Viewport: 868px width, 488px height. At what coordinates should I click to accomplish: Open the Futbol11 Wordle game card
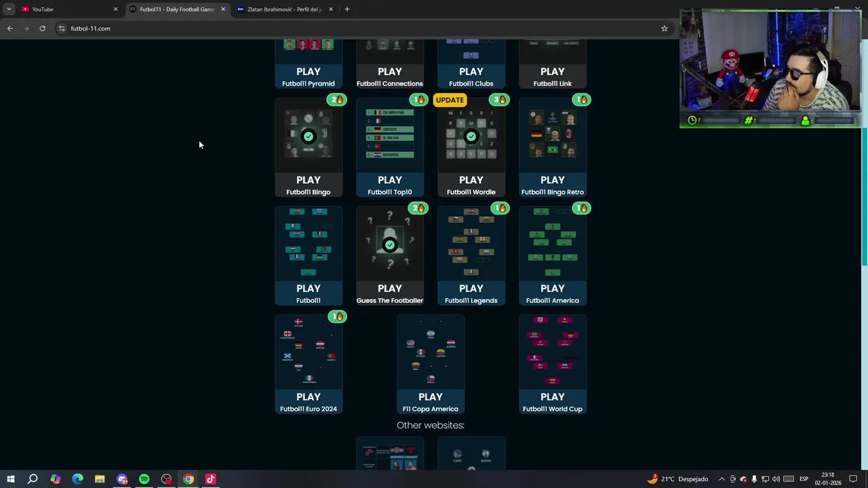[471, 148]
